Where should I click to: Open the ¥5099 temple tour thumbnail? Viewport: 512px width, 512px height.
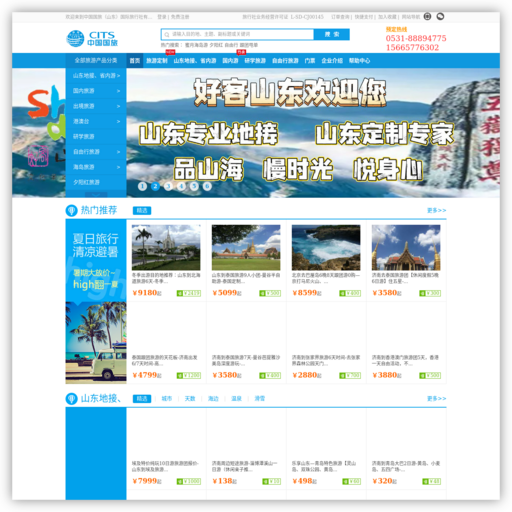pyautogui.click(x=246, y=247)
